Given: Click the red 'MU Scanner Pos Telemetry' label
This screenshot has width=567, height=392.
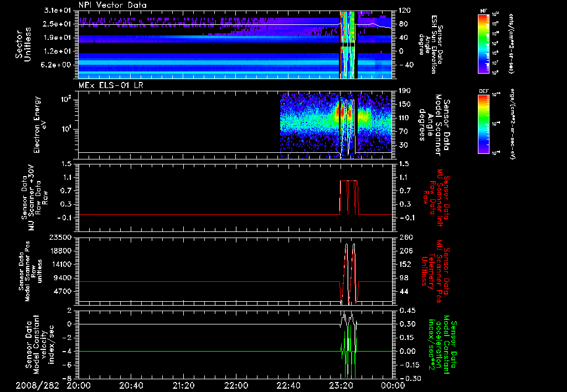Looking at the screenshot, I should tap(435, 271).
